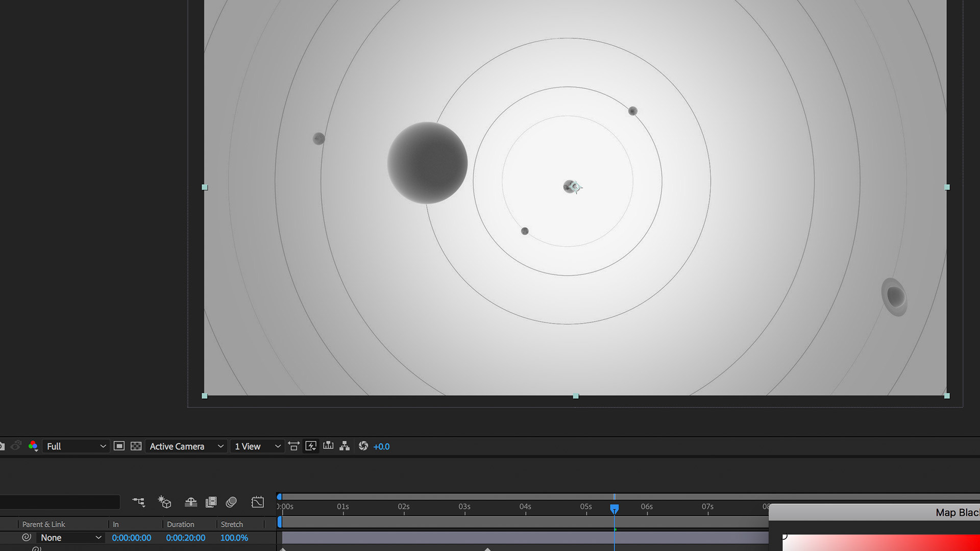Toggle the Region of Interest button

pyautogui.click(x=119, y=446)
